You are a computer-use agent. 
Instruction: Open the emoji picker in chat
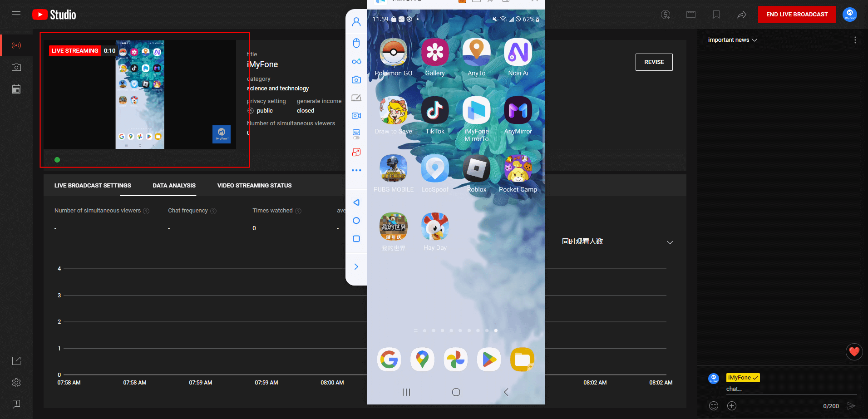(x=714, y=406)
